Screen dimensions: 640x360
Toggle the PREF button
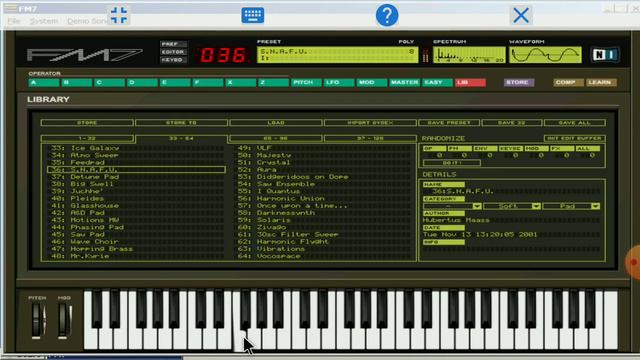pyautogui.click(x=173, y=44)
